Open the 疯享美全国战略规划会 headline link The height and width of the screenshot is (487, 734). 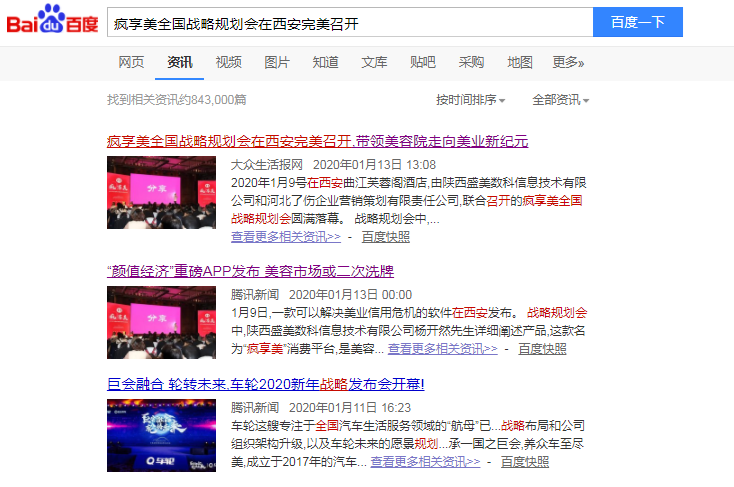coord(317,140)
